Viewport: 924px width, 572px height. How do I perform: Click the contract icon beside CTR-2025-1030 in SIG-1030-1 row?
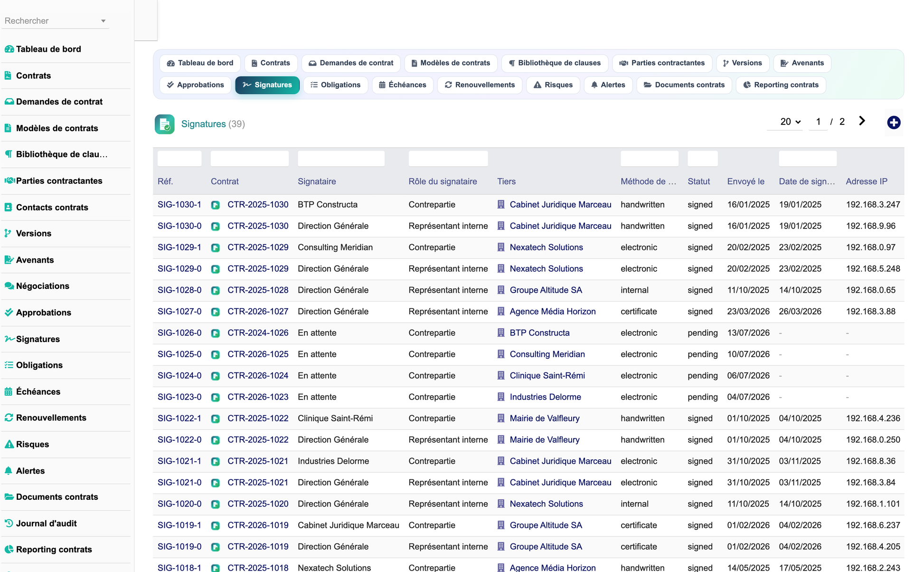(x=216, y=205)
